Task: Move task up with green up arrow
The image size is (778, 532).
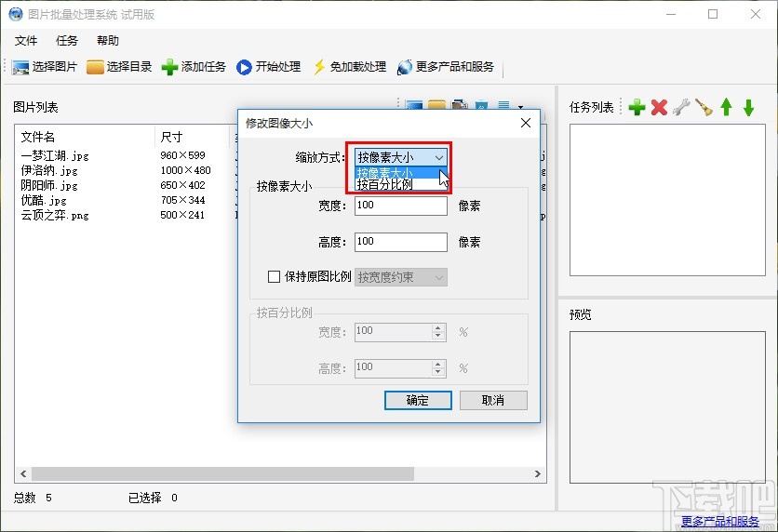Action: pyautogui.click(x=727, y=107)
